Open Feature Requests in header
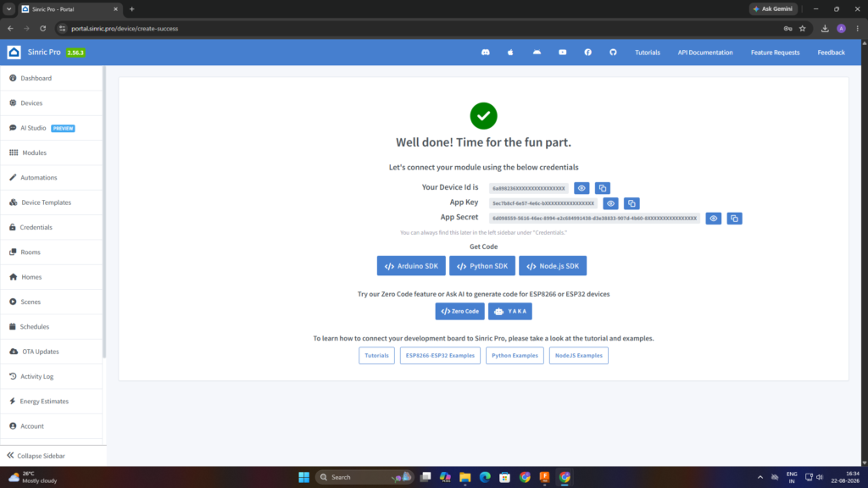The height and width of the screenshot is (488, 868). coord(775,53)
